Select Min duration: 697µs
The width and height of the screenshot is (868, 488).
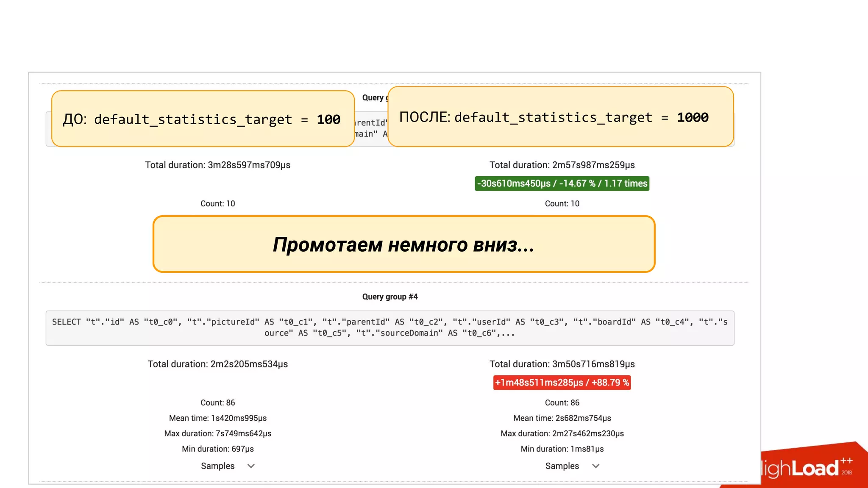[x=218, y=449]
